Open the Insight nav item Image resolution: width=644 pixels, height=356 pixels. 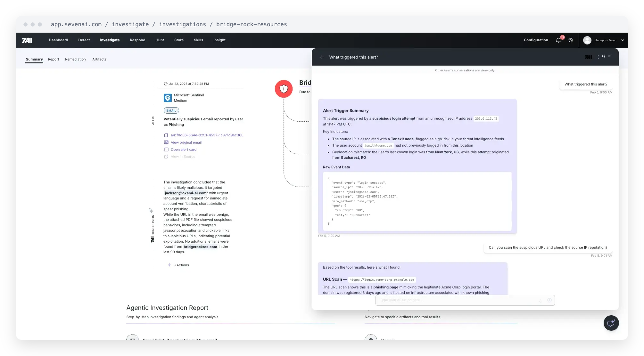tap(219, 40)
